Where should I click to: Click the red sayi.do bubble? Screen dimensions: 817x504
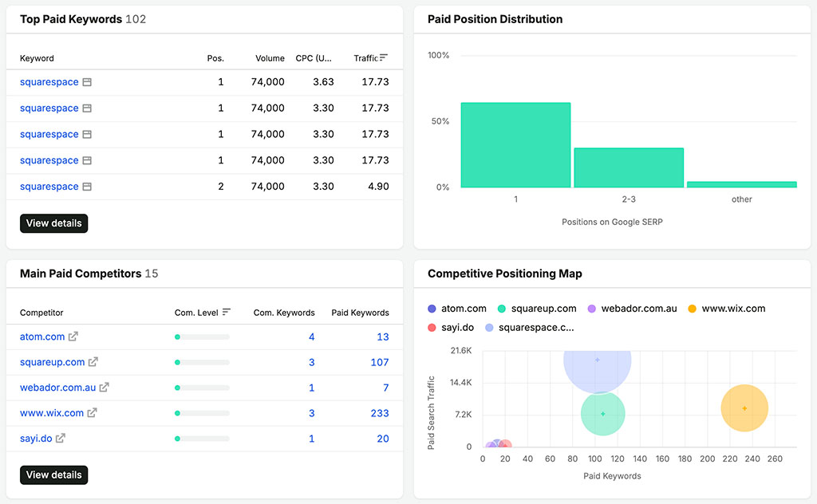(505, 444)
